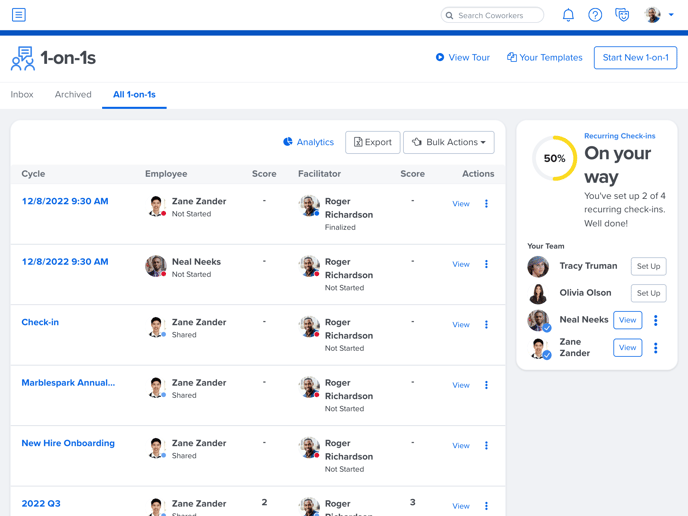Screen dimensions: 688x516
Task: Open the notifications bell
Action: pos(568,15)
